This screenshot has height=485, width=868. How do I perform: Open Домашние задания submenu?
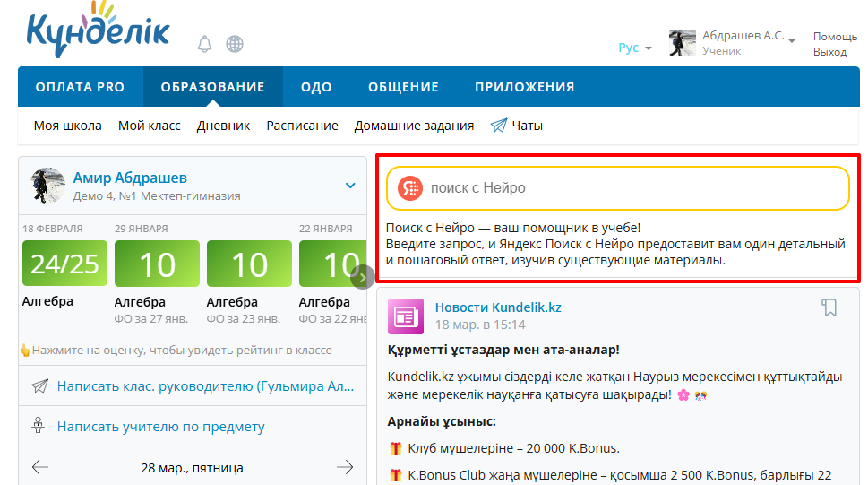[x=414, y=126]
